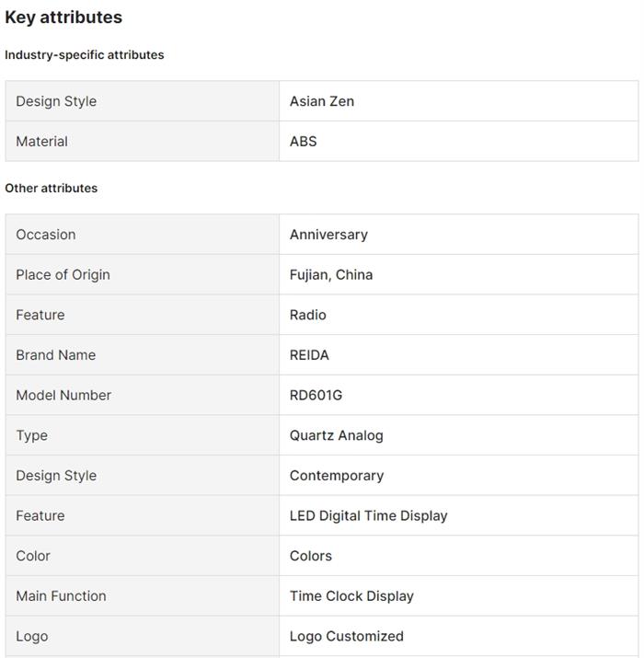Click the "Contemporary" design style value
The height and width of the screenshot is (658, 644).
click(337, 476)
